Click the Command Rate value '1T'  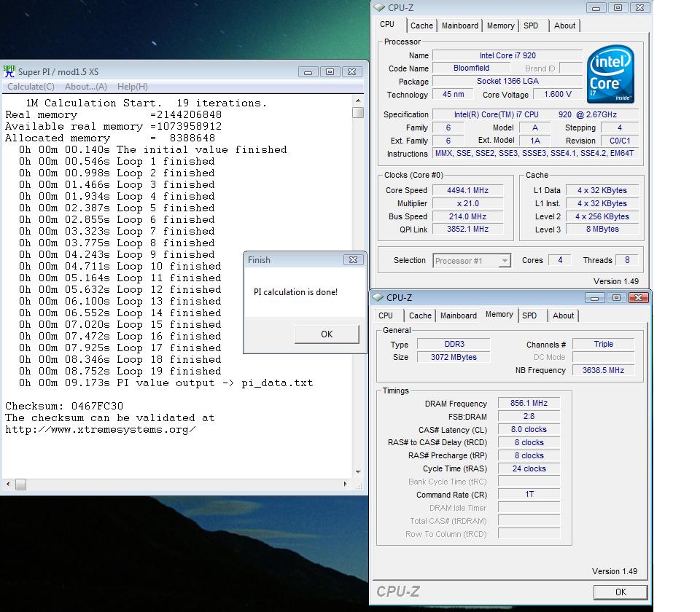pyautogui.click(x=529, y=494)
